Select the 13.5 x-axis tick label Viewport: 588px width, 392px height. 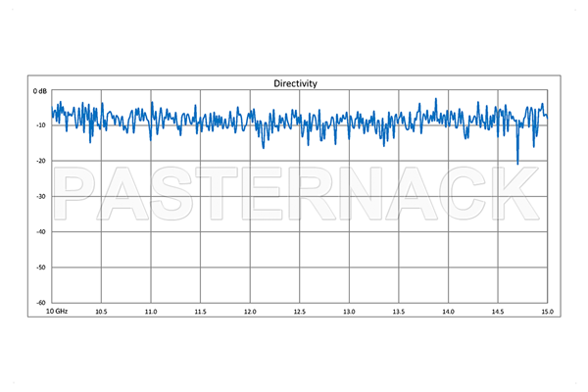click(399, 312)
